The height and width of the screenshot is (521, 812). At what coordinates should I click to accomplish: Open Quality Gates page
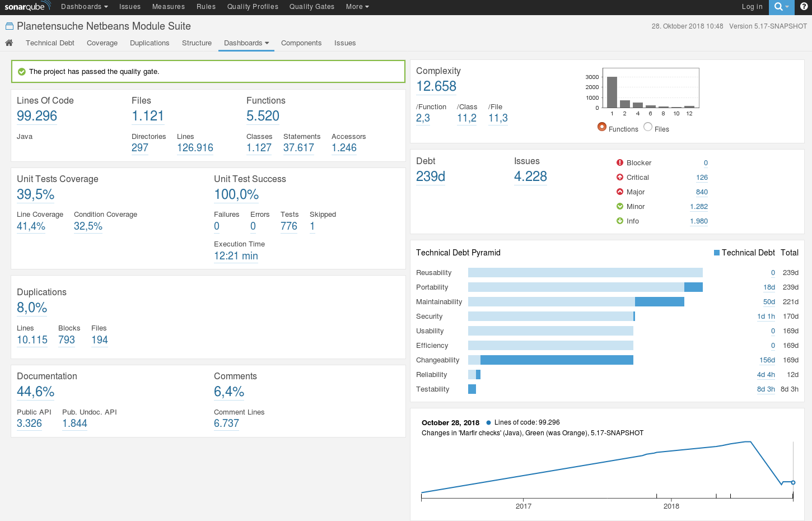(x=312, y=7)
